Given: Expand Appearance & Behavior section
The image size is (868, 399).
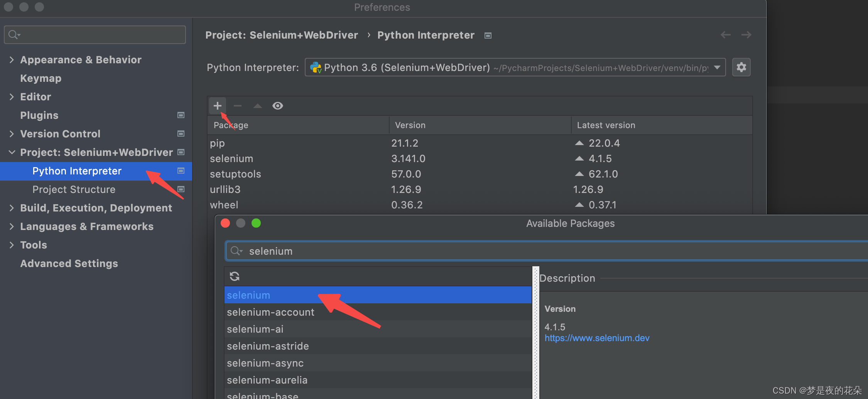Looking at the screenshot, I should pos(12,60).
